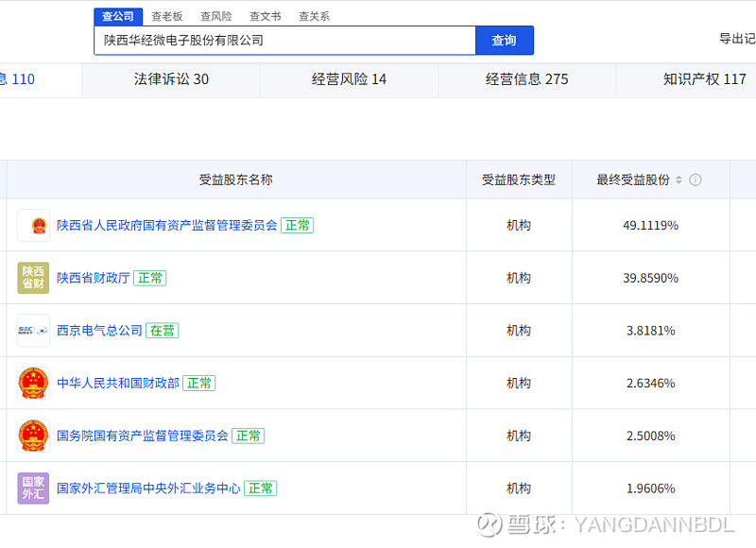756x548 pixels.
Task: Open the info tooltip beside 最终受益股份
Action: click(696, 180)
